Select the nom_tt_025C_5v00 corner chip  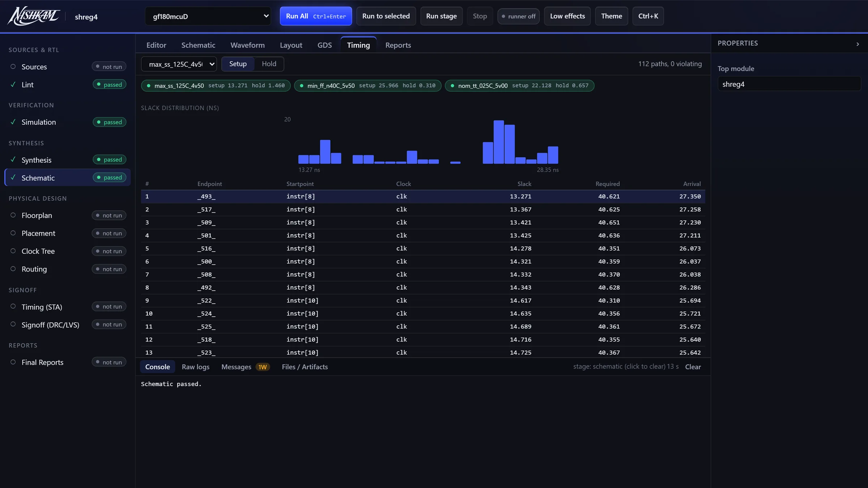[519, 86]
